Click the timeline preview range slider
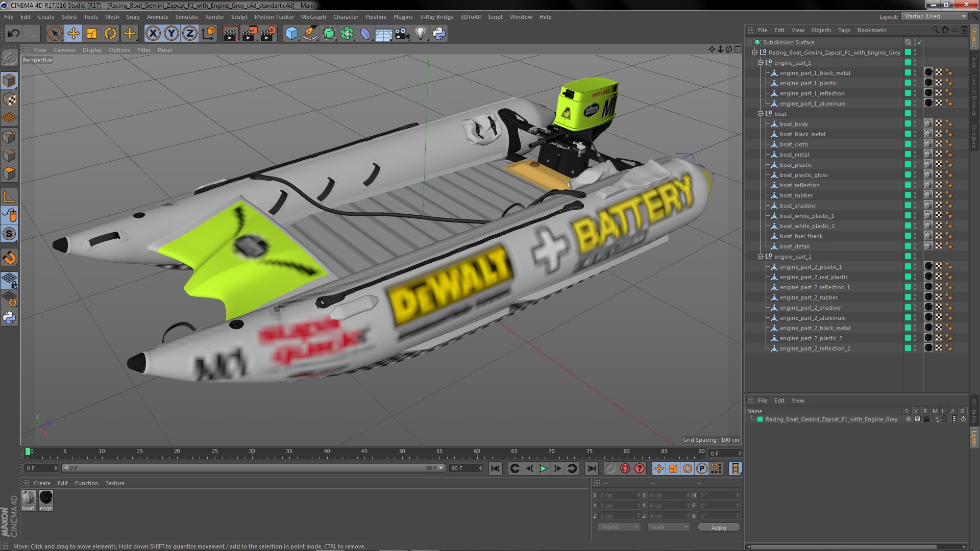The image size is (980, 551). [x=254, y=468]
